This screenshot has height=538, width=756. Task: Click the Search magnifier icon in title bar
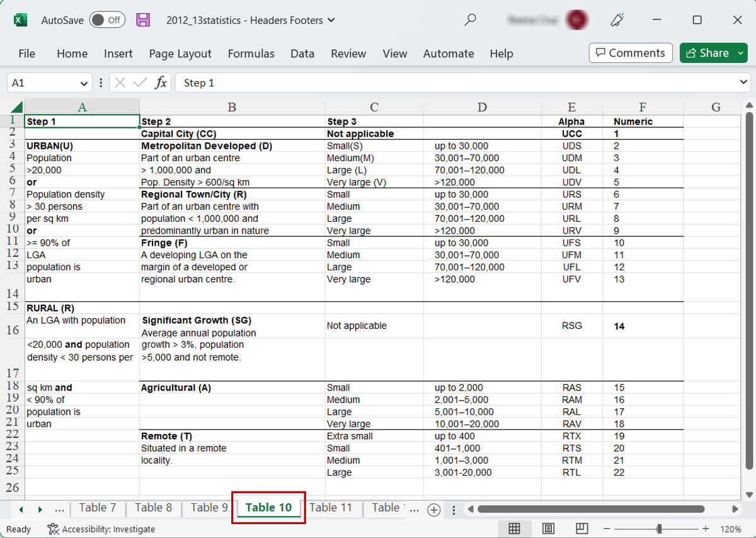click(x=470, y=20)
